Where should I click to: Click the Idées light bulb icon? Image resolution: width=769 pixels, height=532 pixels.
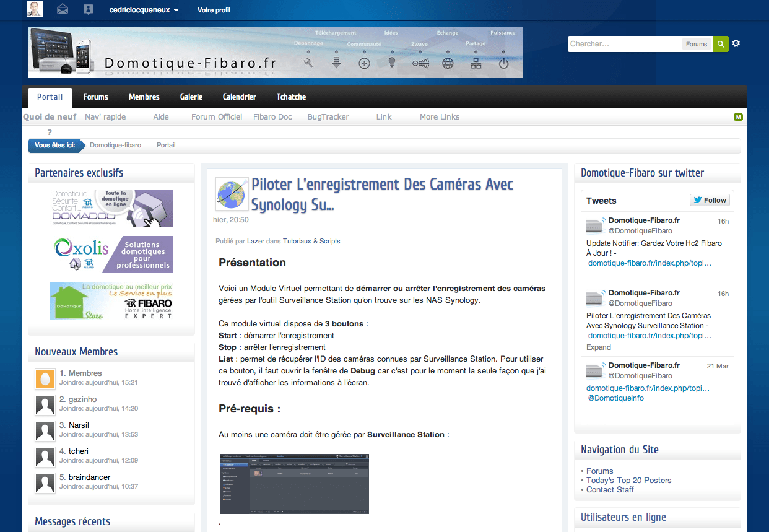tap(391, 62)
